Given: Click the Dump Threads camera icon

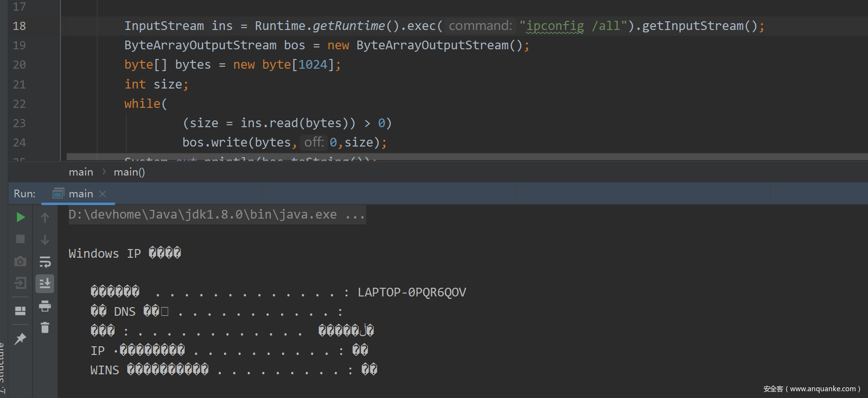Looking at the screenshot, I should 20,262.
